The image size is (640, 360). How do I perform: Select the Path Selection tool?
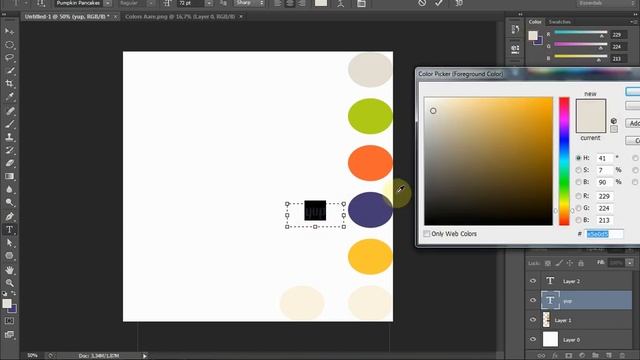[9, 243]
